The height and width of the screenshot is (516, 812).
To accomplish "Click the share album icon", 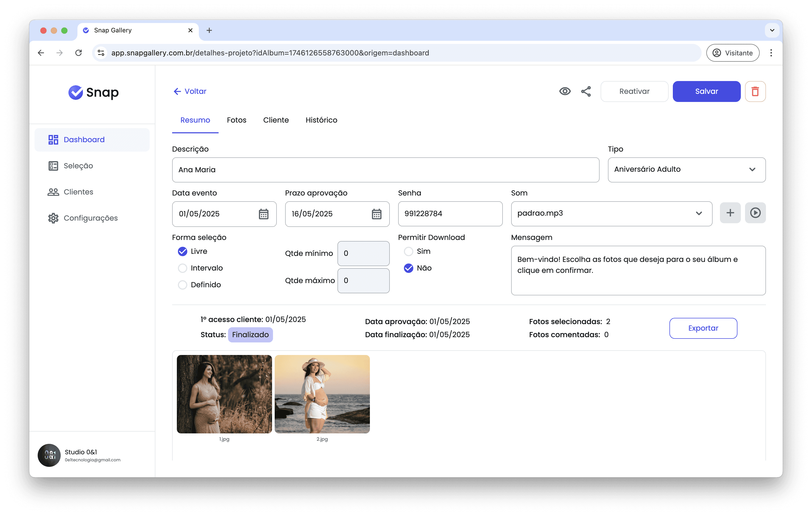I will 586,91.
